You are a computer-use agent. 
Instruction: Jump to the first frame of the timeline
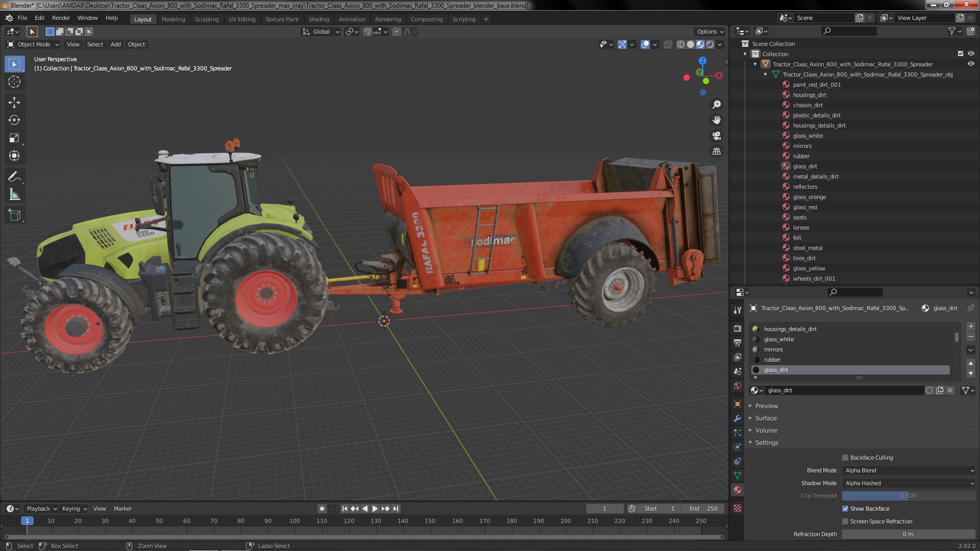(345, 509)
